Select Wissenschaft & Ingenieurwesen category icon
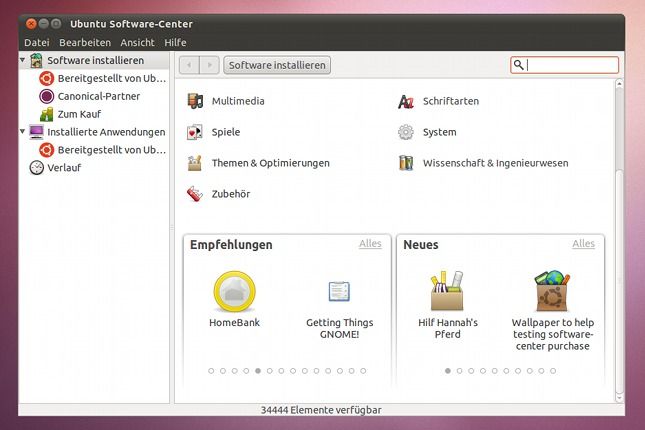Viewport: 645px width, 430px height. (x=405, y=163)
